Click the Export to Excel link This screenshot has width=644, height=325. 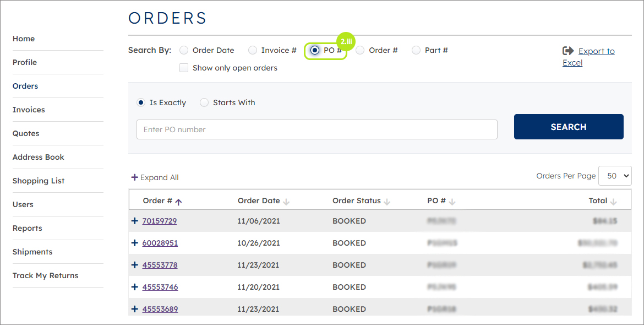pos(588,57)
